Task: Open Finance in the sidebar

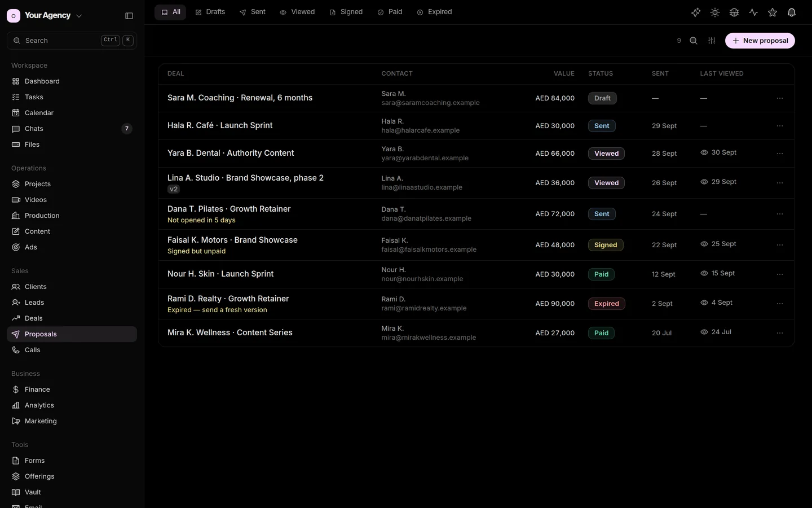Action: click(72, 389)
